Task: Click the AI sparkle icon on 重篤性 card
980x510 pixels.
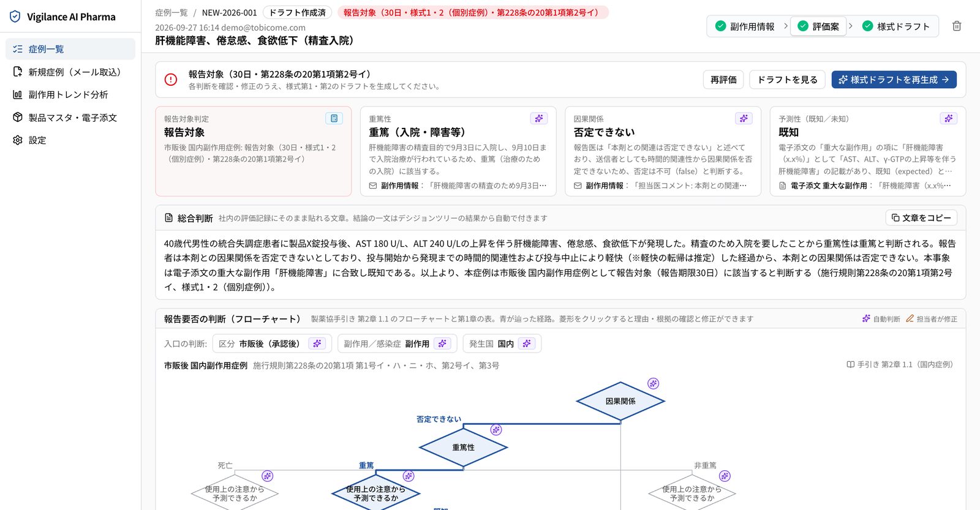Action: pos(539,118)
